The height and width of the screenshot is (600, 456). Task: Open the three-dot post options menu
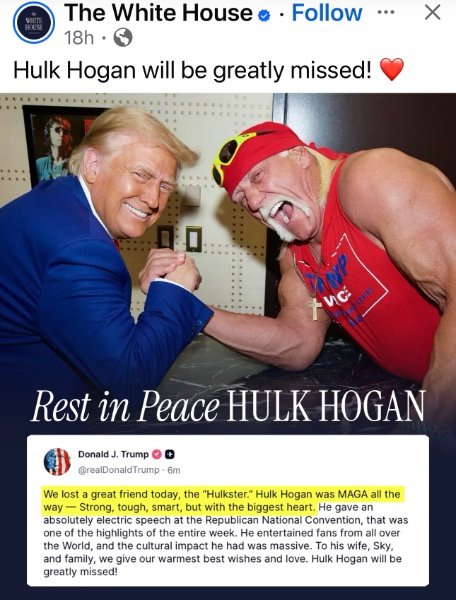386,12
